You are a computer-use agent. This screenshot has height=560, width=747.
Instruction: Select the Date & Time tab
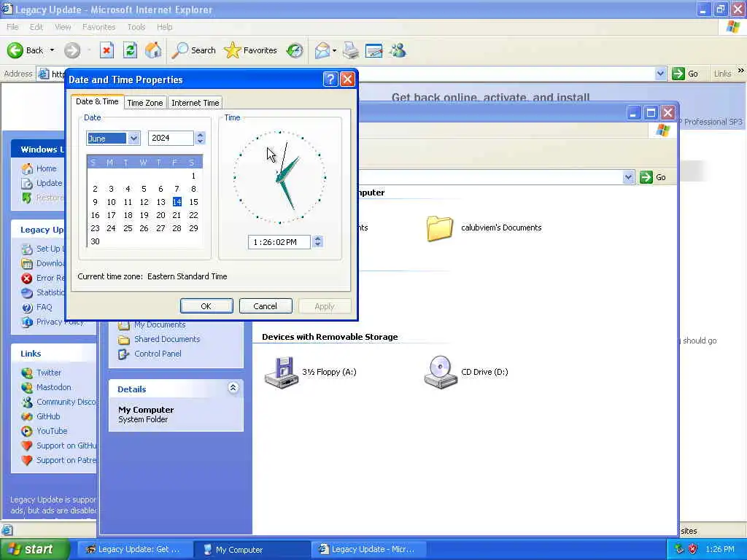97,101
